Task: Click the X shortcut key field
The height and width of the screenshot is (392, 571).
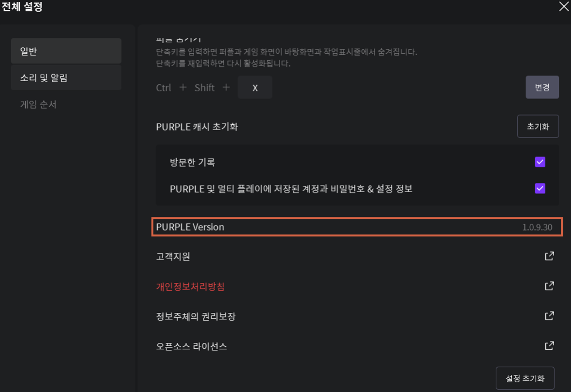Action: coord(255,87)
